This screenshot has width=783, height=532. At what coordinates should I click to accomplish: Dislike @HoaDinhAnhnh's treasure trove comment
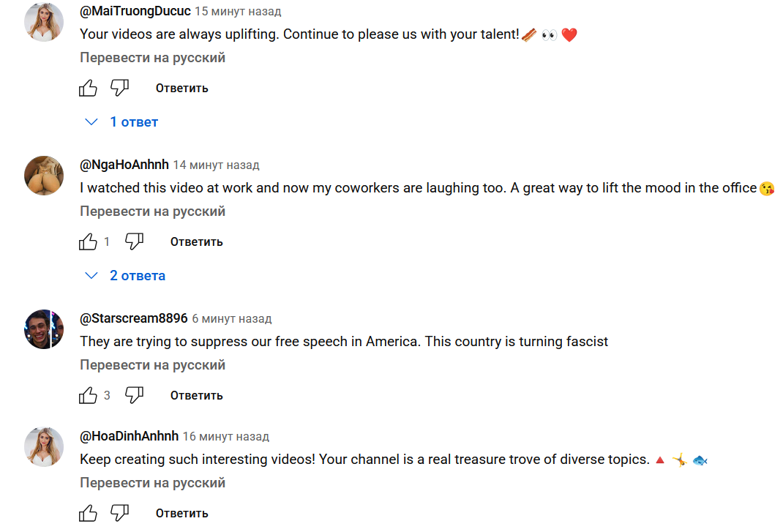click(x=119, y=514)
